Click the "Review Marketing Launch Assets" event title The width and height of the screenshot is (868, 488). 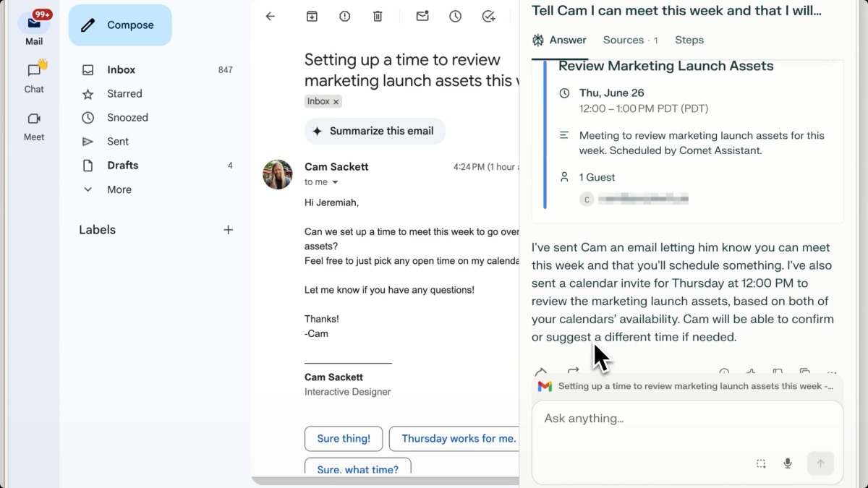pos(666,67)
